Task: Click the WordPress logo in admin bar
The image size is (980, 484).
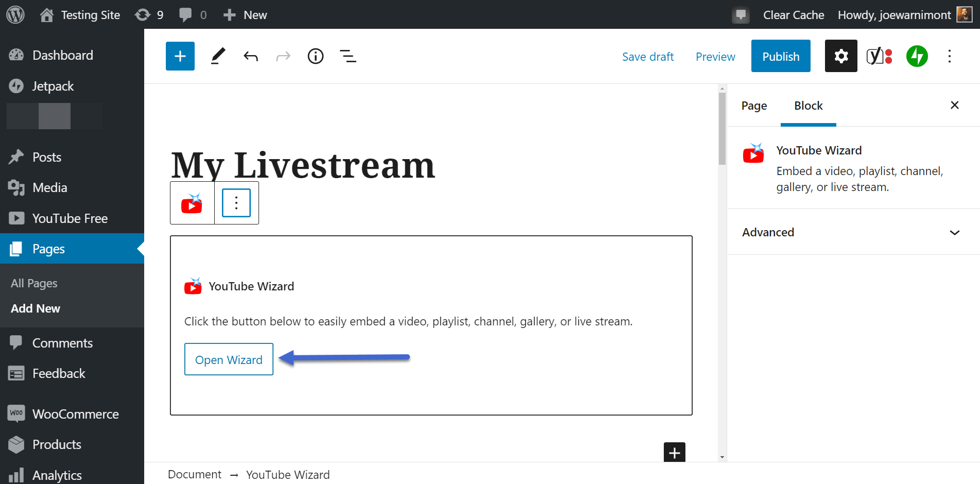Action: coord(15,14)
